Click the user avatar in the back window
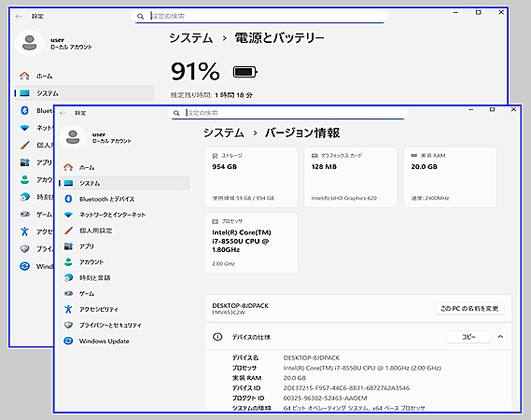This screenshot has width=531, height=420. coord(30,43)
